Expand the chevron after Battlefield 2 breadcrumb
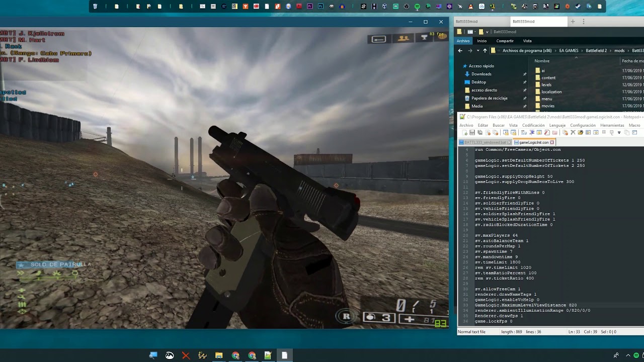The image size is (644, 362). [610, 50]
